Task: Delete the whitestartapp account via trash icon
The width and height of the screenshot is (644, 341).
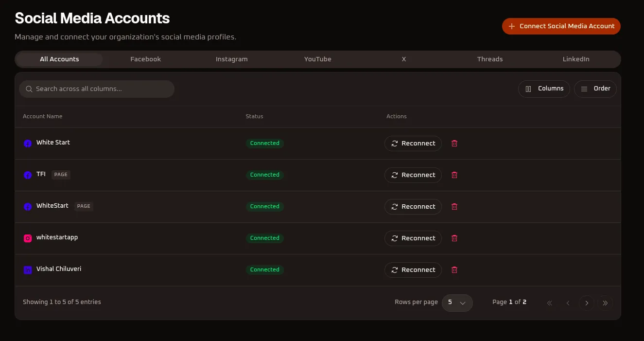Action: pyautogui.click(x=454, y=238)
